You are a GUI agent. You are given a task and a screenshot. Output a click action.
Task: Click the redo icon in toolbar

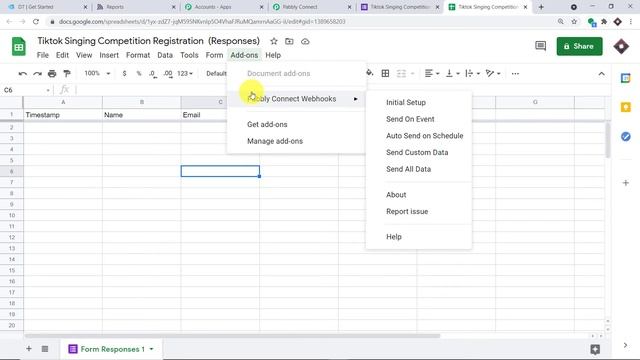click(x=38, y=73)
